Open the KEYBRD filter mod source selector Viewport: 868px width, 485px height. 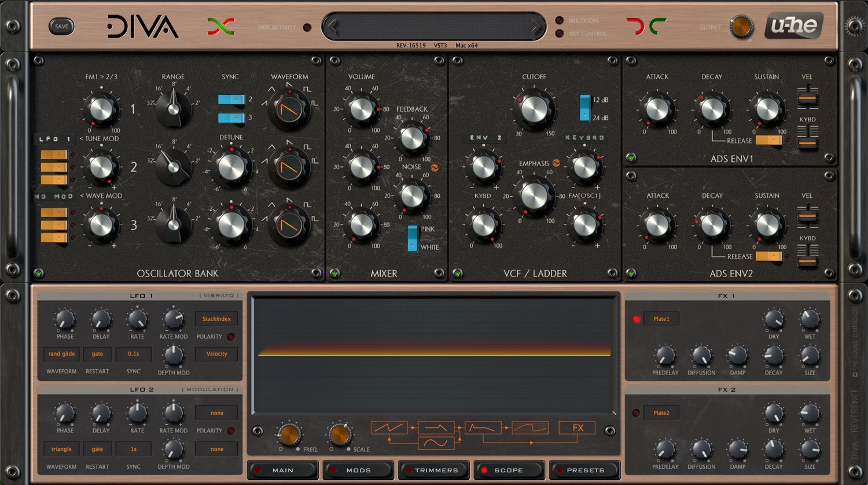click(x=585, y=138)
